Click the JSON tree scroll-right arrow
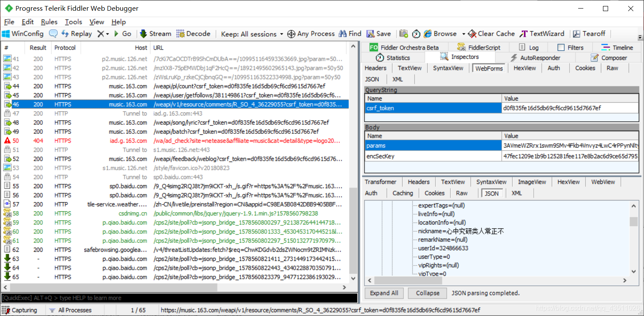 click(x=625, y=281)
